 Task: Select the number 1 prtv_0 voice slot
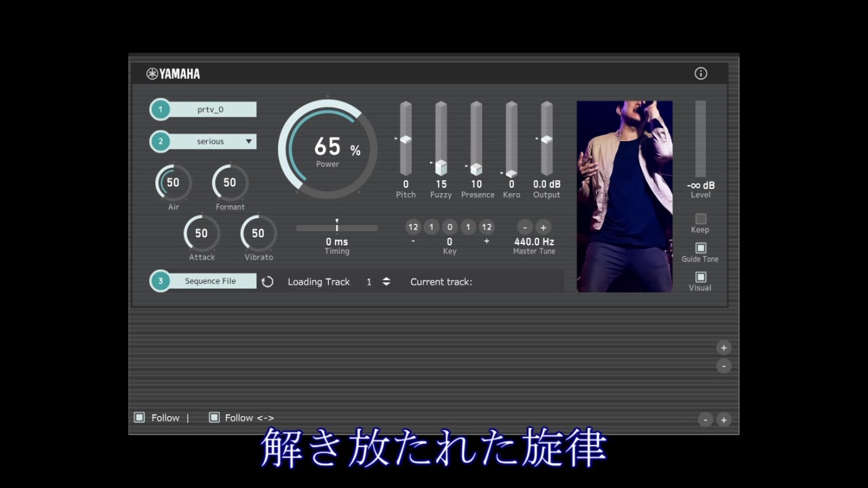click(x=203, y=109)
